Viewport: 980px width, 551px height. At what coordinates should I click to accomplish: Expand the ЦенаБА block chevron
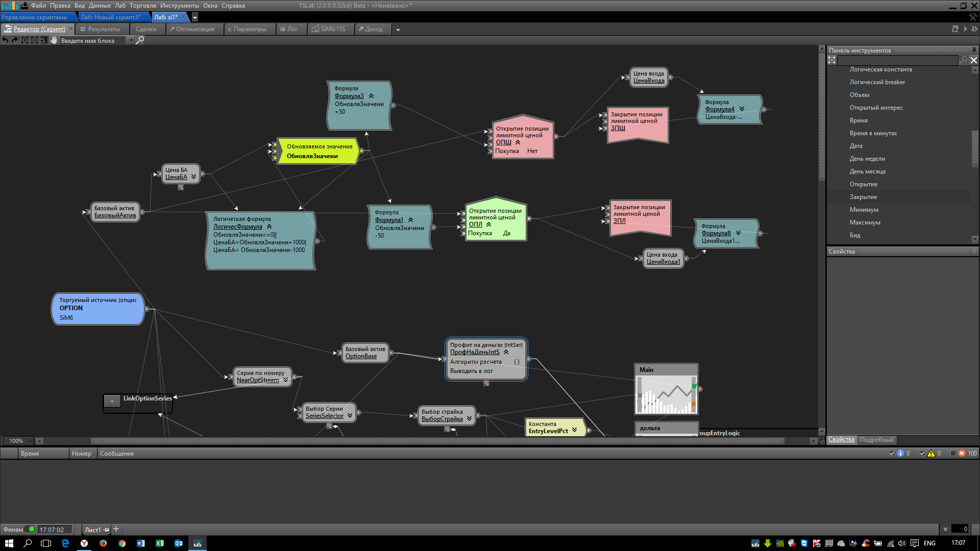(x=193, y=177)
